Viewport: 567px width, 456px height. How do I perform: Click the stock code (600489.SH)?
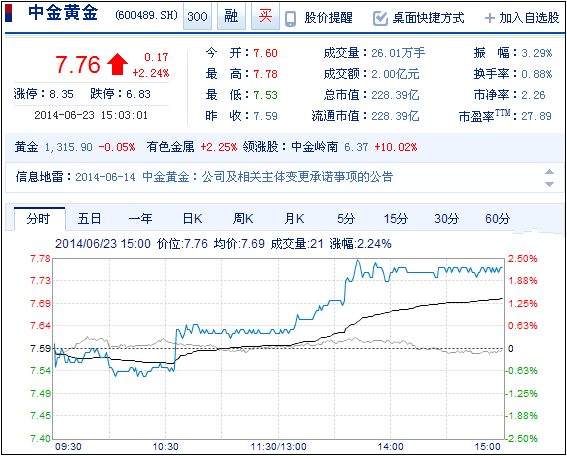pyautogui.click(x=146, y=15)
